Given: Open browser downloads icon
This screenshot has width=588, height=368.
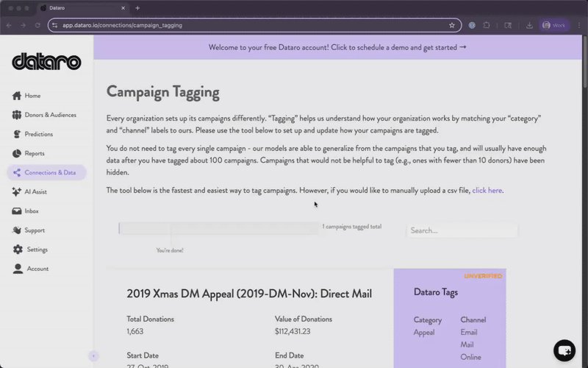Looking at the screenshot, I should 529,25.
